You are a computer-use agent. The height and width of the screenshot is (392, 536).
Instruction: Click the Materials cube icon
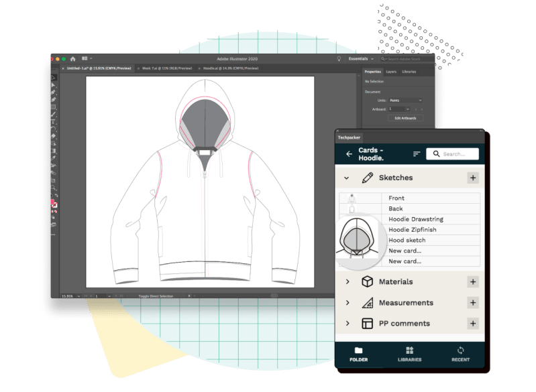point(368,281)
